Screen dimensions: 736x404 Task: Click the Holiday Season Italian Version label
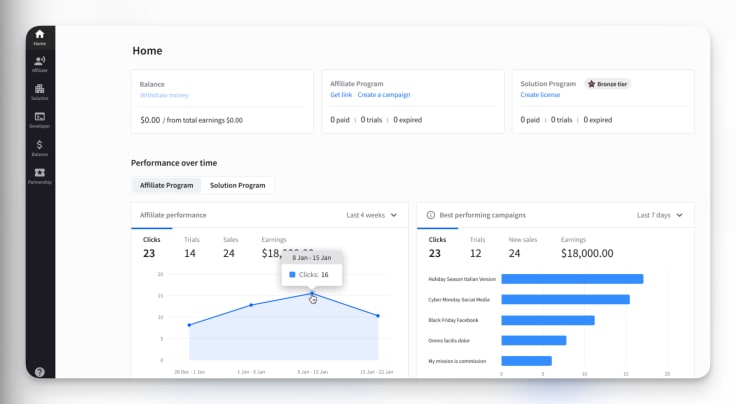click(462, 279)
